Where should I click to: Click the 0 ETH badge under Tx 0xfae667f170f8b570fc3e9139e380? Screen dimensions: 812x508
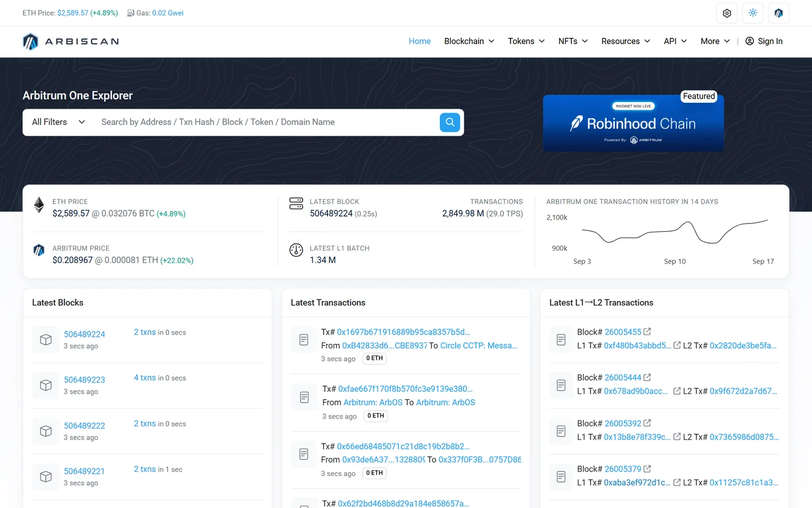[x=375, y=416]
